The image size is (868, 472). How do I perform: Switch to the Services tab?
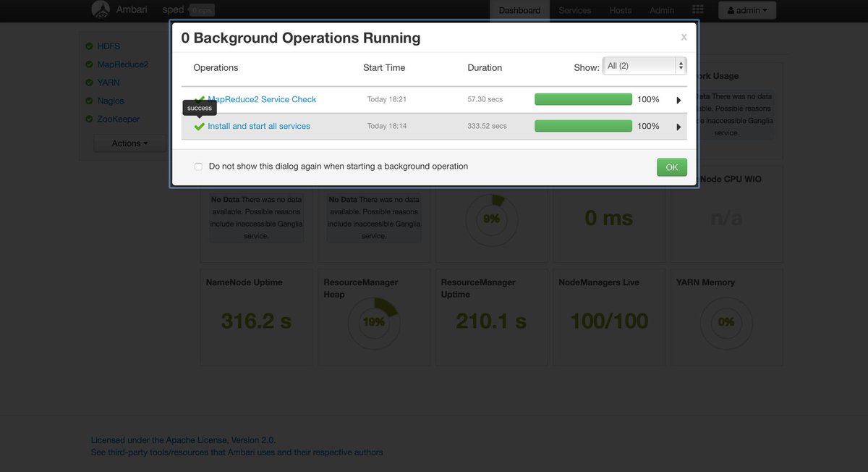[x=575, y=10]
